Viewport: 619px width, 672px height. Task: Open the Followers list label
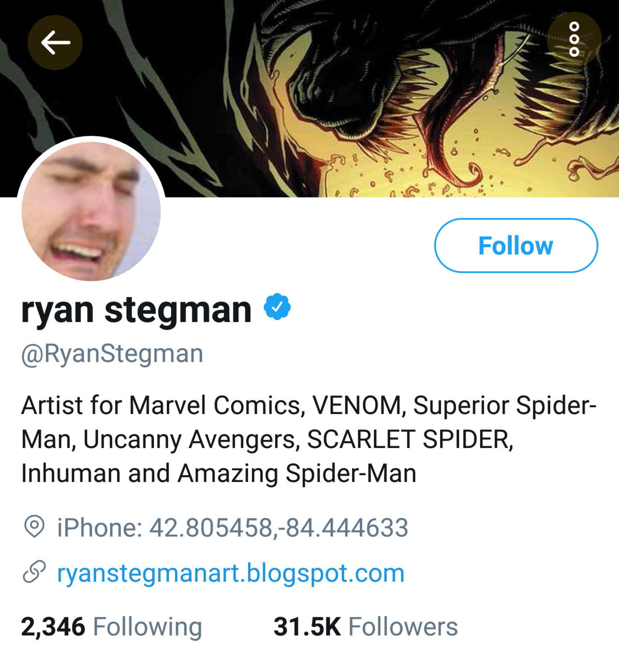click(x=403, y=627)
